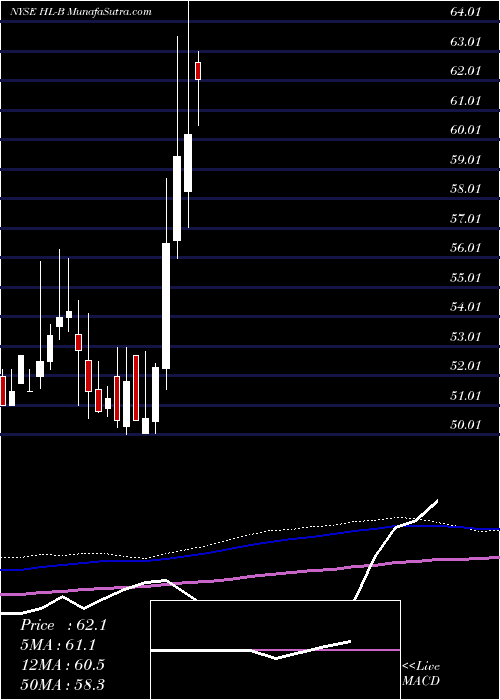Screen dimensions: 500x700
Task: Click the NYSE HL-B MunafaSutra.com chart title
Action: coord(81,12)
